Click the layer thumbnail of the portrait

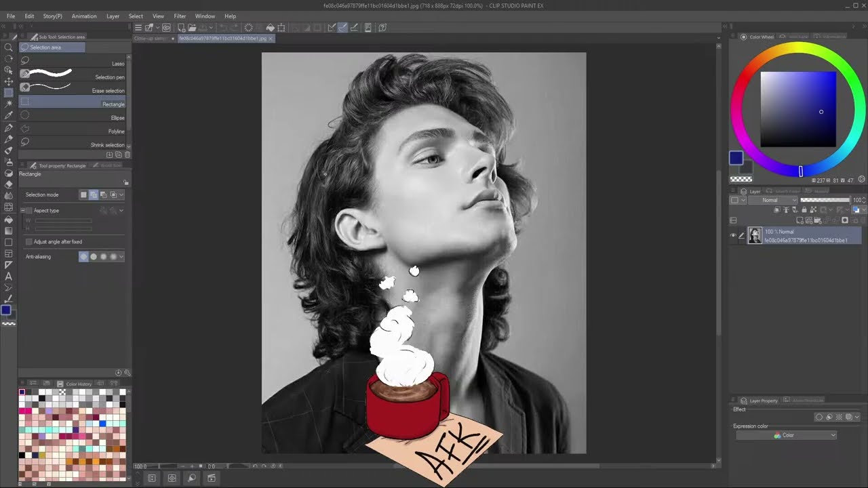coord(755,236)
